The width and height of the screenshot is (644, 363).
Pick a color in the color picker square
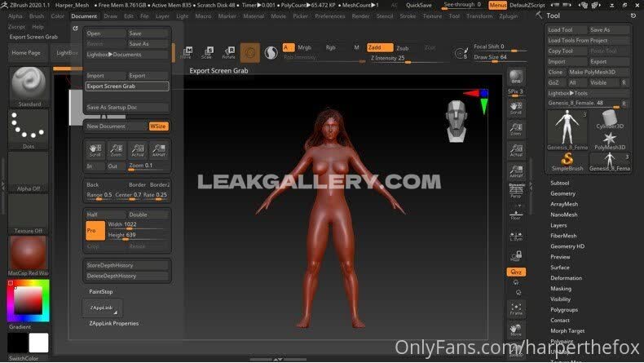[x=29, y=300]
